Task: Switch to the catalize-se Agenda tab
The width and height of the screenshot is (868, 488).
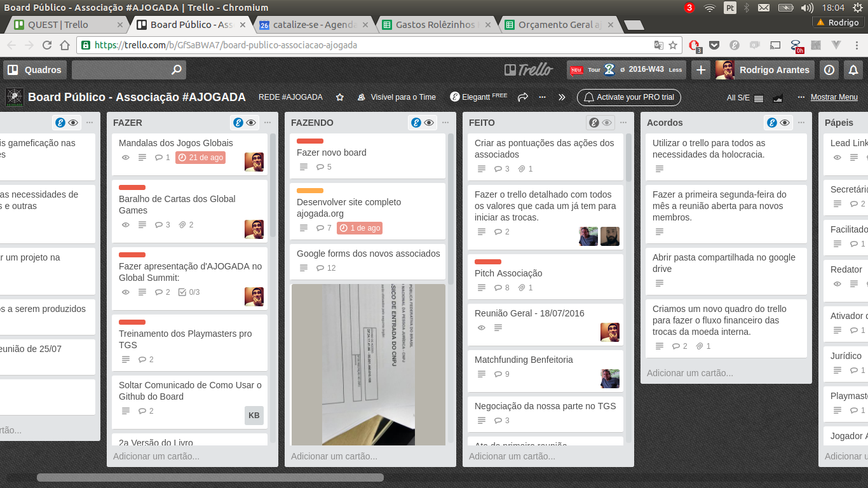Action: click(x=315, y=25)
